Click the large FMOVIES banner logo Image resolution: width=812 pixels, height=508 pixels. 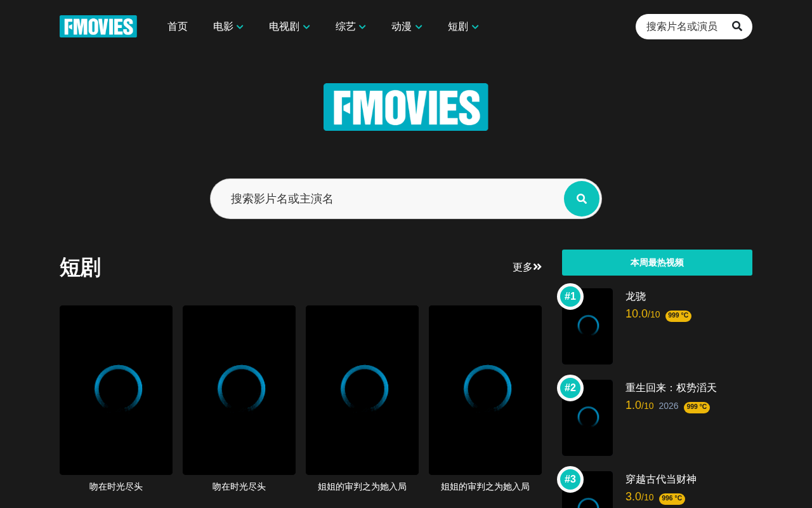[x=406, y=107]
